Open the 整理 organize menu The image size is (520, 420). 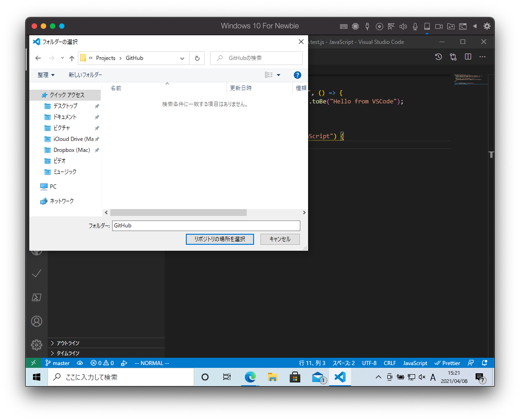point(46,75)
